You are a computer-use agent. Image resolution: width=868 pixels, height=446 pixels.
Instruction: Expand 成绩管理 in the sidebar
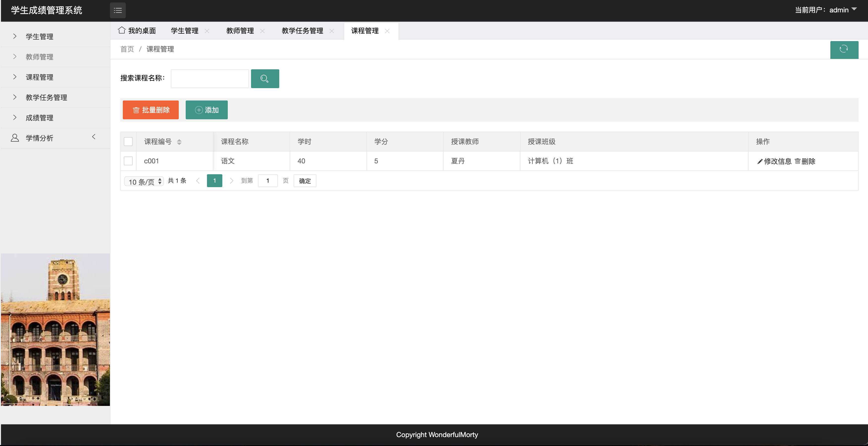tap(39, 118)
